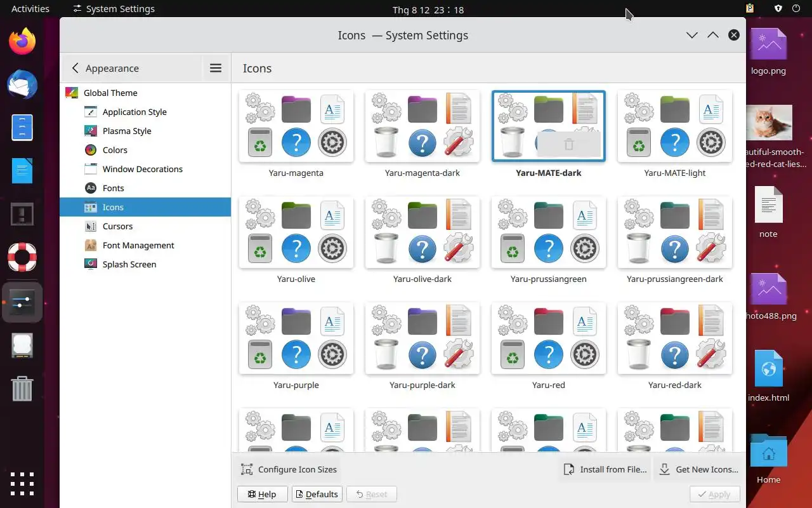Open the lifebuoy Help dock icon
The height and width of the screenshot is (508, 812).
(22, 257)
